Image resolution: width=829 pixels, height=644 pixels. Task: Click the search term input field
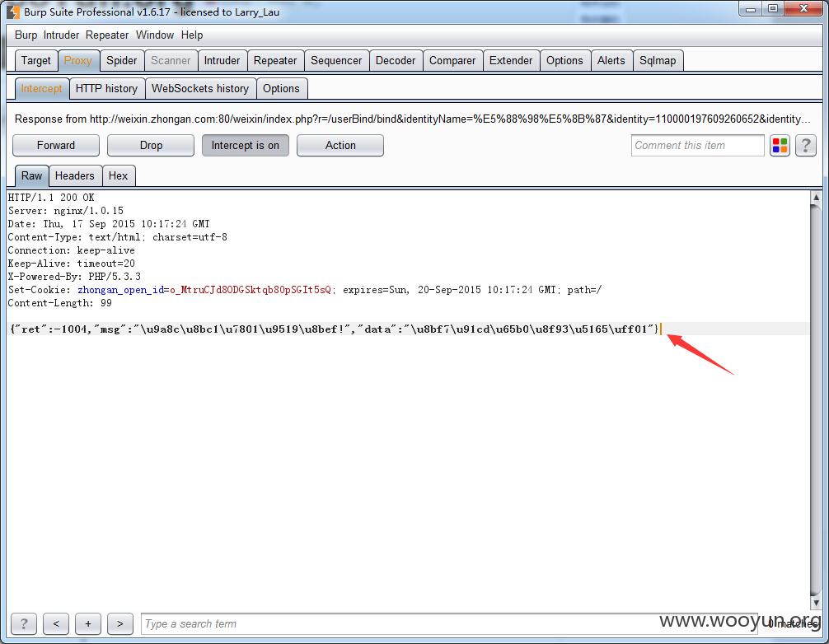[x=449, y=624]
